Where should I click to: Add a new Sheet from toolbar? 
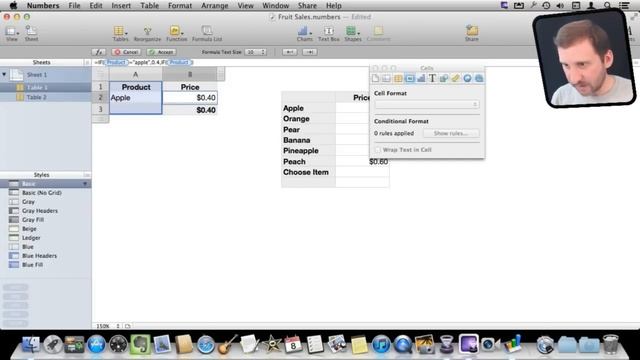[31, 33]
